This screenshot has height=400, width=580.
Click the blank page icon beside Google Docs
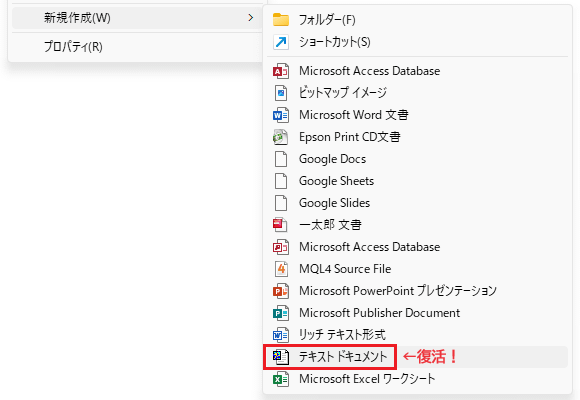[x=281, y=159]
